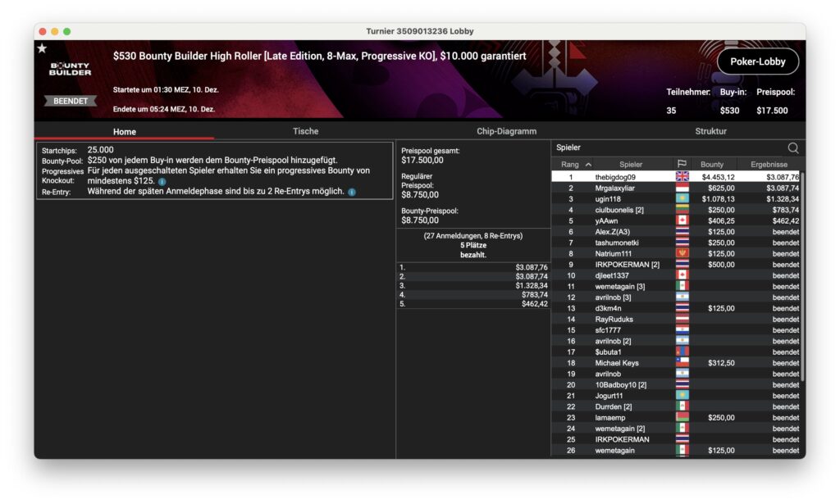Click lamaemp's country flag

[682, 417]
